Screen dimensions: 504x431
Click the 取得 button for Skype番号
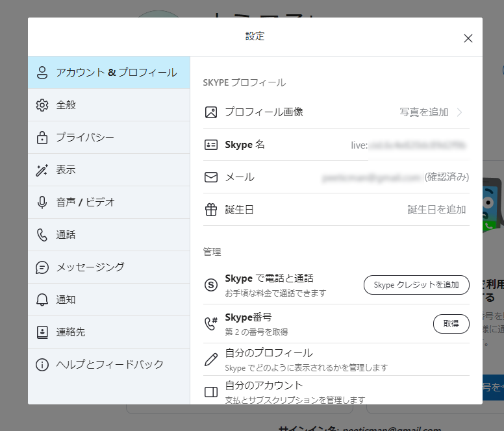[x=451, y=324]
